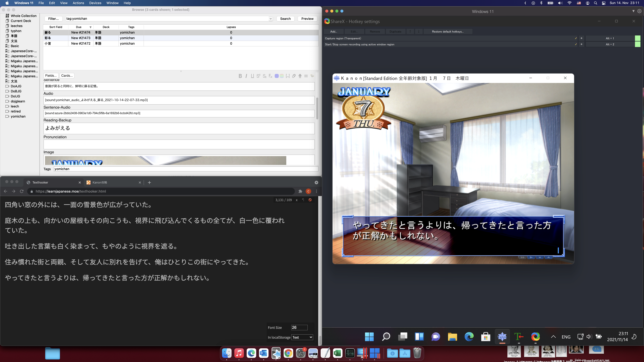Click the Preview button in Anki browser

coord(307,19)
